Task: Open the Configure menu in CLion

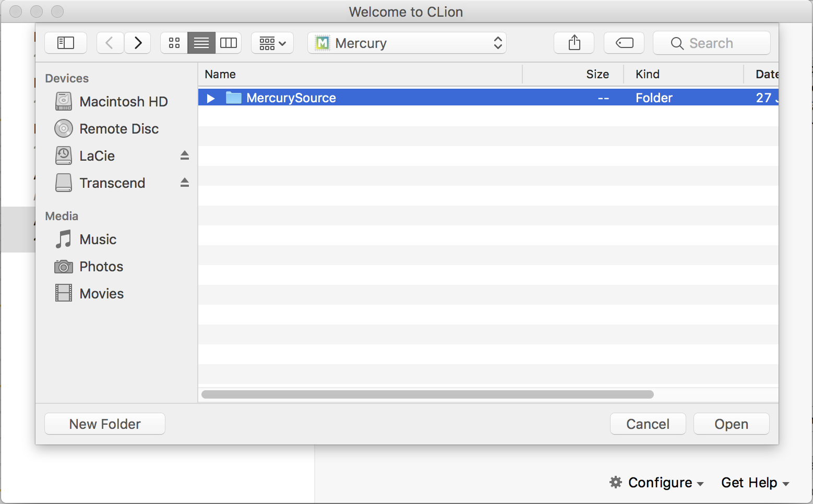Action: pyautogui.click(x=656, y=483)
